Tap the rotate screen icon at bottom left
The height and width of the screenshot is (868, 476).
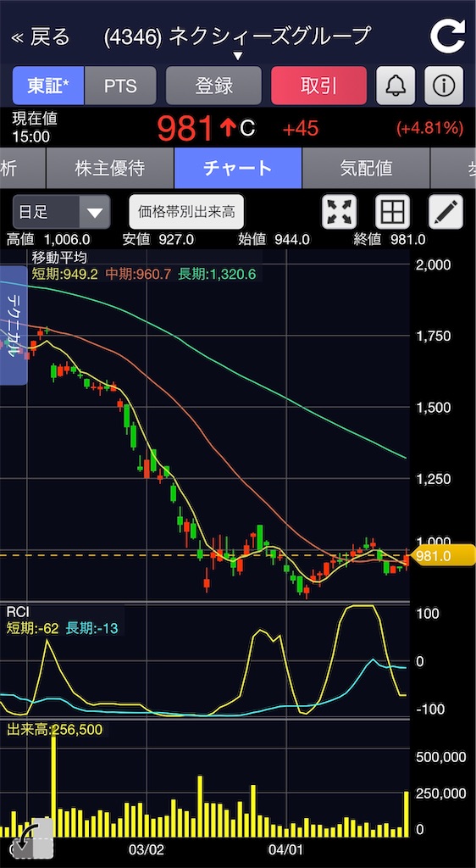(32, 837)
